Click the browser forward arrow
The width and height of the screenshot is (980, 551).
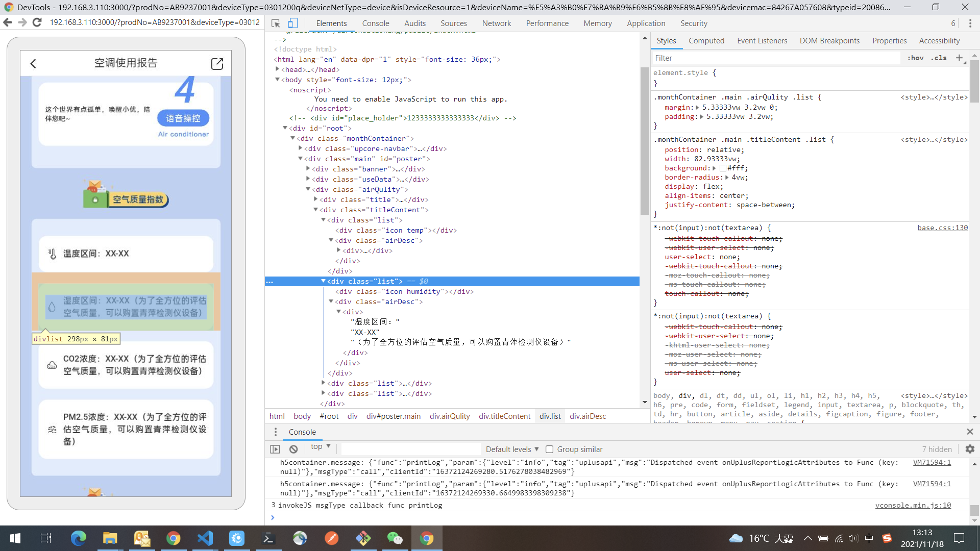coord(22,22)
